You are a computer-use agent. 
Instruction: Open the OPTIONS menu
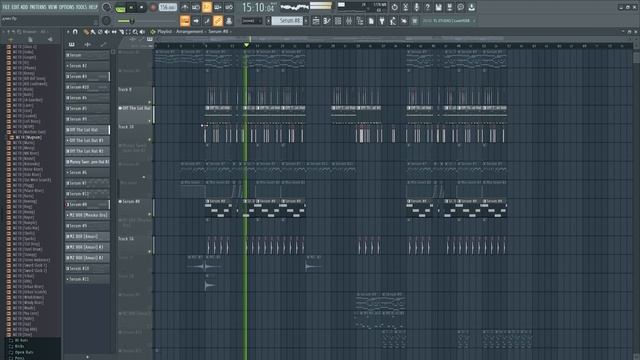tap(67, 7)
